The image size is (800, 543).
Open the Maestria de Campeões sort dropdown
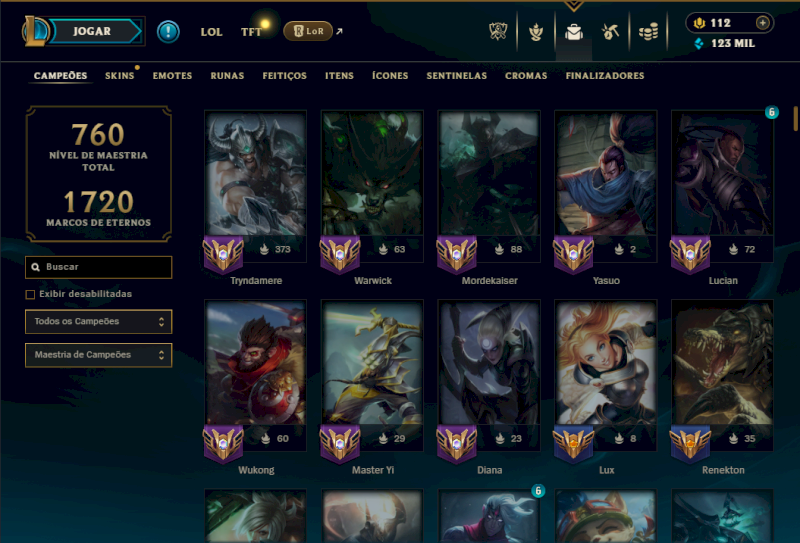tap(98, 355)
